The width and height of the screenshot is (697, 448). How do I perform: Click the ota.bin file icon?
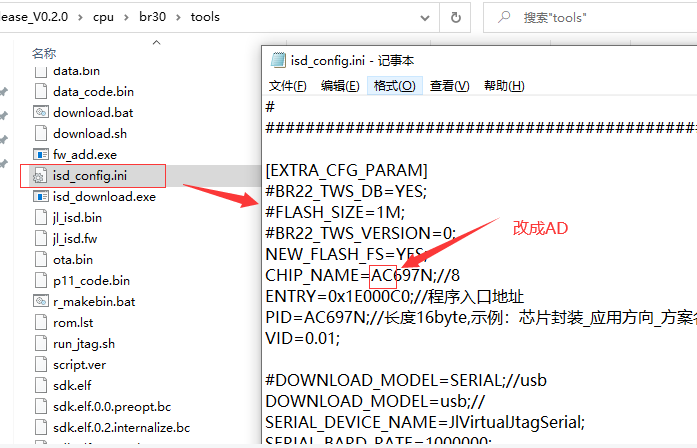click(41, 259)
